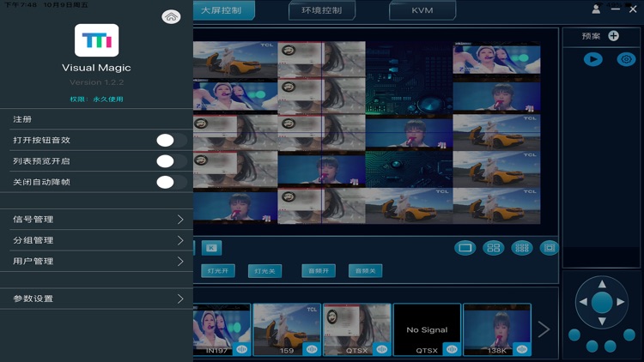
Task: Click the down arrow on direction pad
Action: click(x=602, y=321)
